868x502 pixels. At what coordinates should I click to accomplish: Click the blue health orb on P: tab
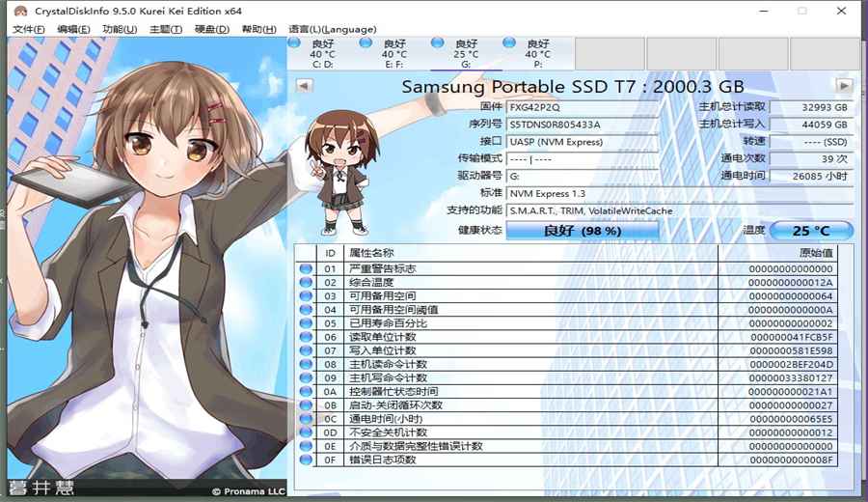(x=509, y=42)
